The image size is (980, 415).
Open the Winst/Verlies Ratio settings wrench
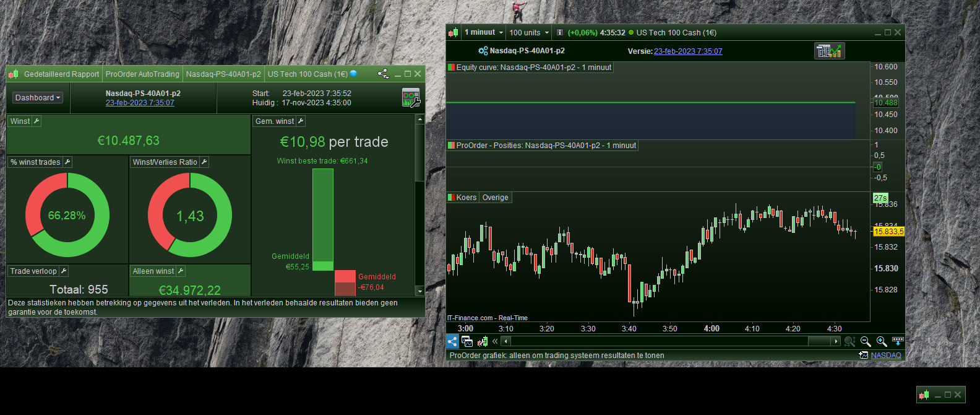pos(204,162)
